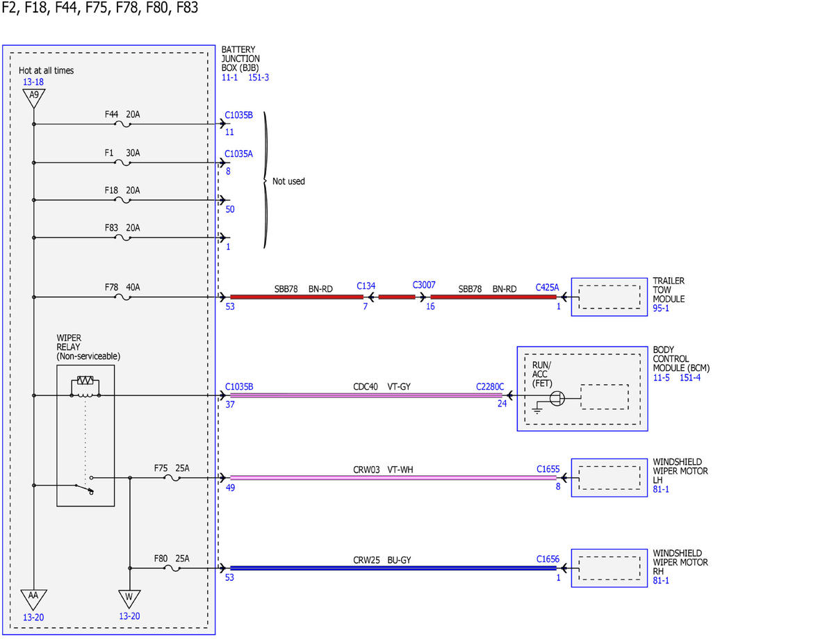
Task: Click the red SBB78 wire before C134
Action: [297, 297]
